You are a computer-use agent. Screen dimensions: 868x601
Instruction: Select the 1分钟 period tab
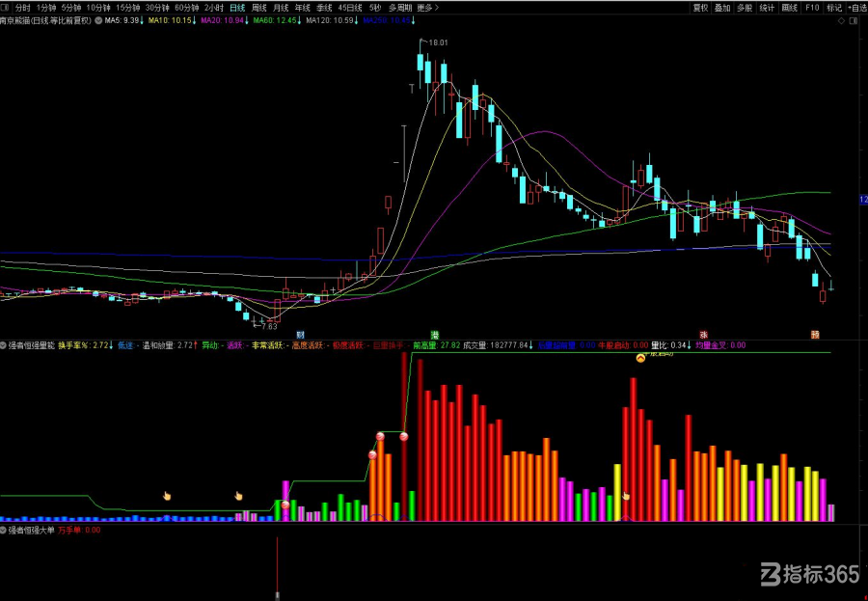(x=46, y=8)
